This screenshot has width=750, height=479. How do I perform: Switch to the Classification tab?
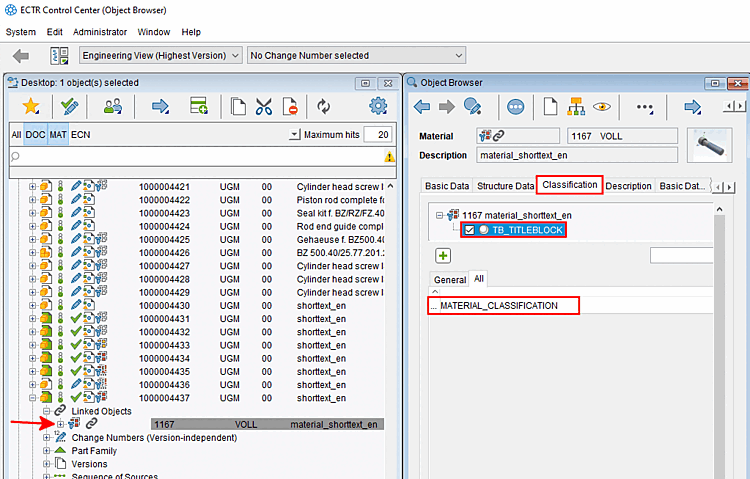pyautogui.click(x=570, y=185)
